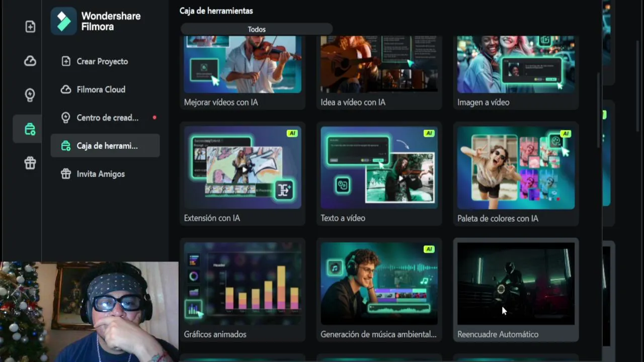
Task: Open Filmora Cloud menu item
Action: point(105,89)
